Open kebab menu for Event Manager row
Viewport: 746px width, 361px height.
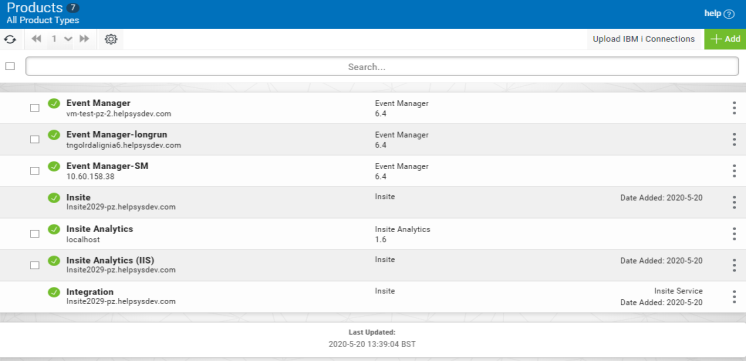point(734,108)
